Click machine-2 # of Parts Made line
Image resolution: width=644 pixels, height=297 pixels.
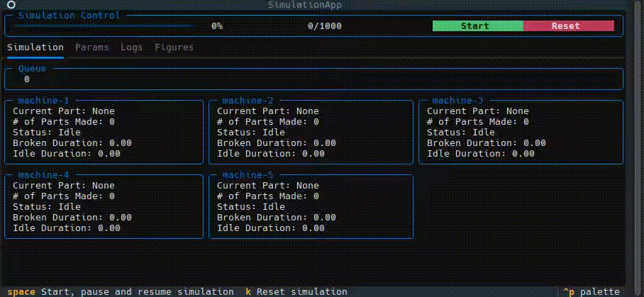[x=268, y=122]
